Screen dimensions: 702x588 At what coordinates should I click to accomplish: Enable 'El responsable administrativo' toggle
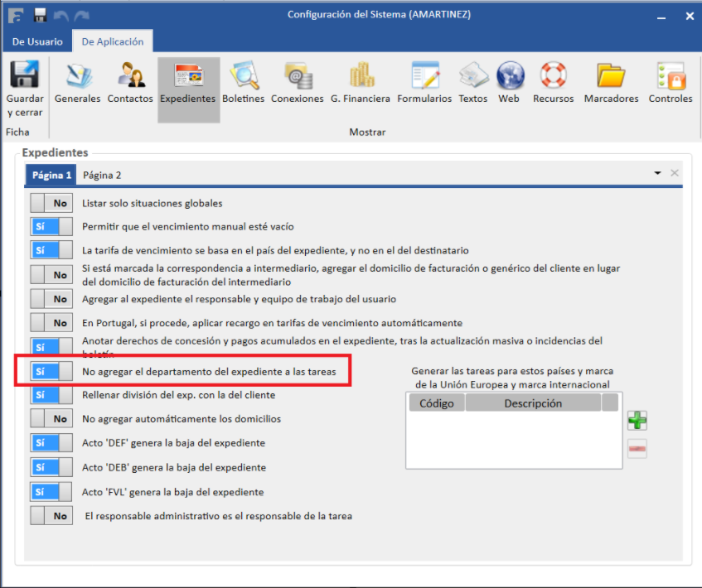51,516
